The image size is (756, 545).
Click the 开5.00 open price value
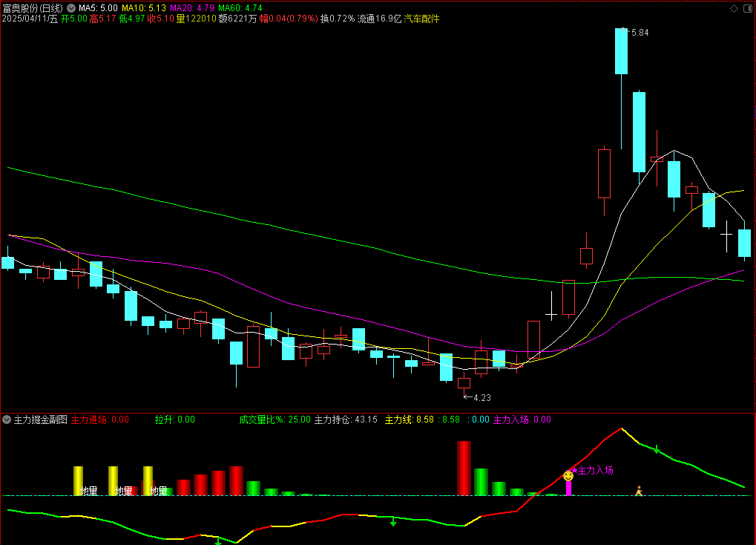click(74, 19)
